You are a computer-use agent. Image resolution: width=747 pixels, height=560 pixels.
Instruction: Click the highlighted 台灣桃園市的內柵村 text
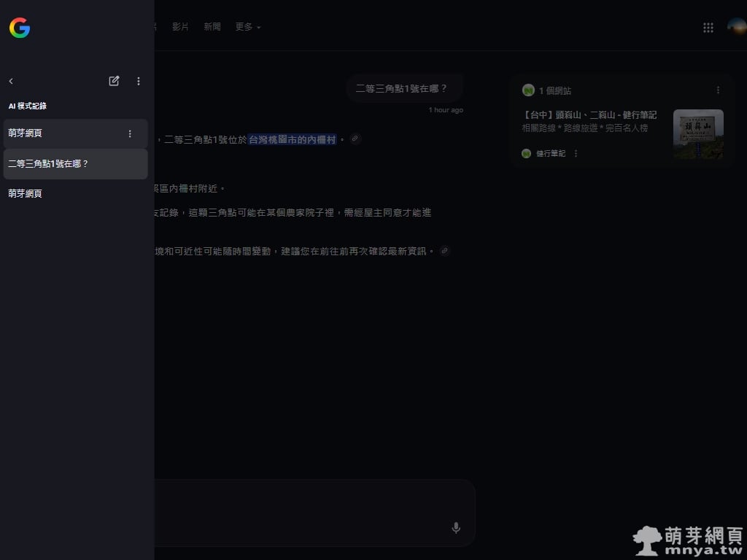click(292, 139)
